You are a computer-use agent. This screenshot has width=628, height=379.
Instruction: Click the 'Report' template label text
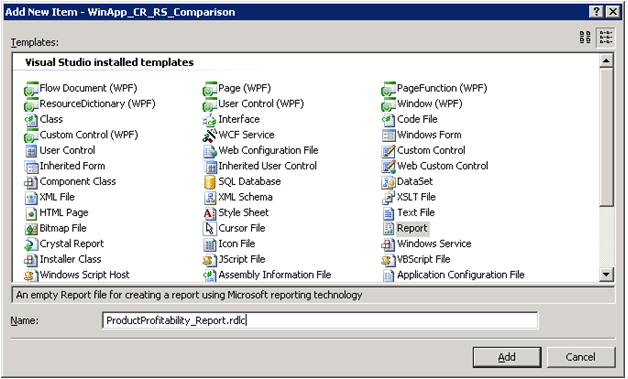(412, 228)
